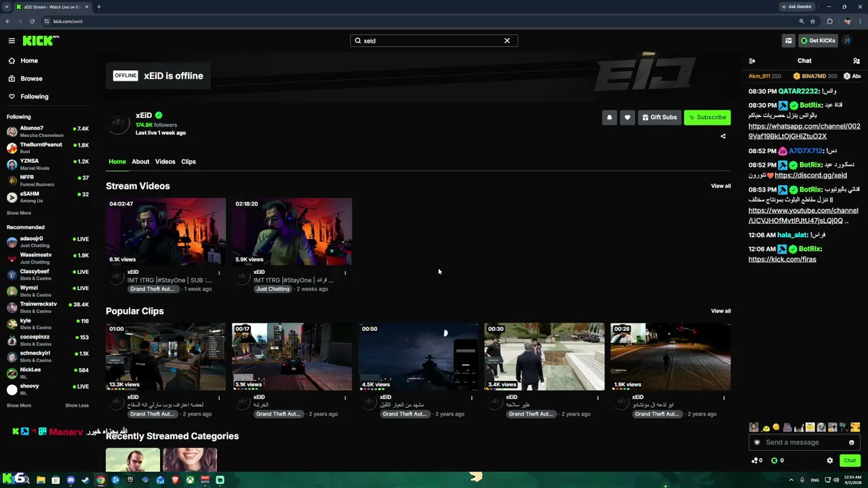Image resolution: width=868 pixels, height=488 pixels.
Task: Reload the page in Chrome
Action: pyautogui.click(x=32, y=21)
